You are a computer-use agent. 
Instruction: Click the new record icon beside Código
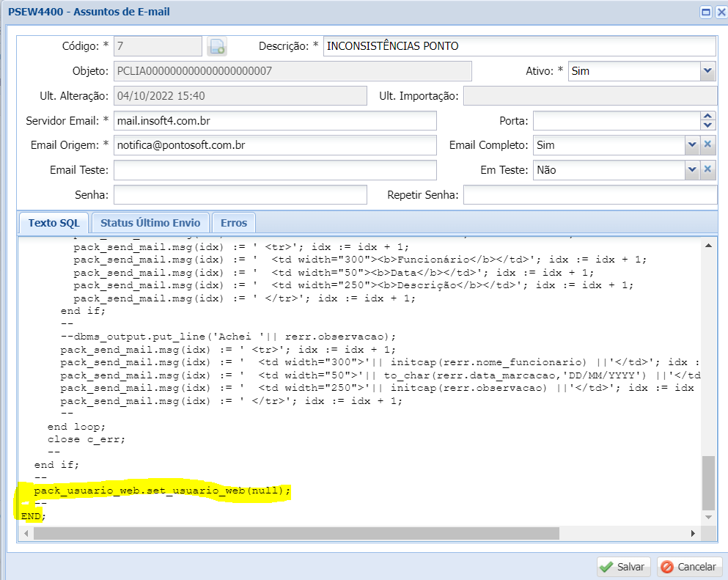217,46
